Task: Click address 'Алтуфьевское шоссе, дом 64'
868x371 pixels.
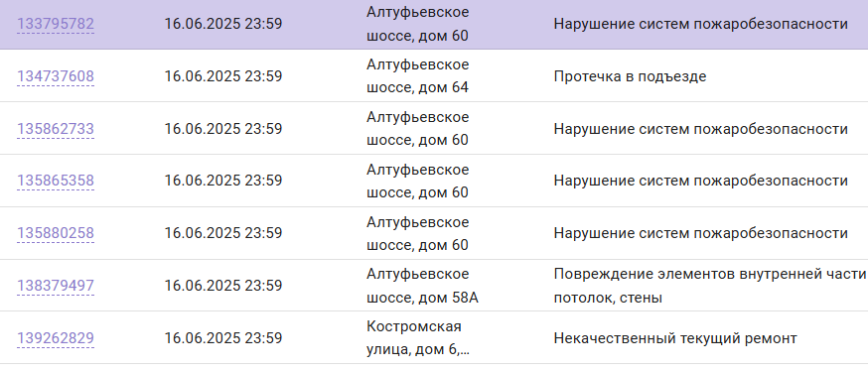Action: (418, 76)
